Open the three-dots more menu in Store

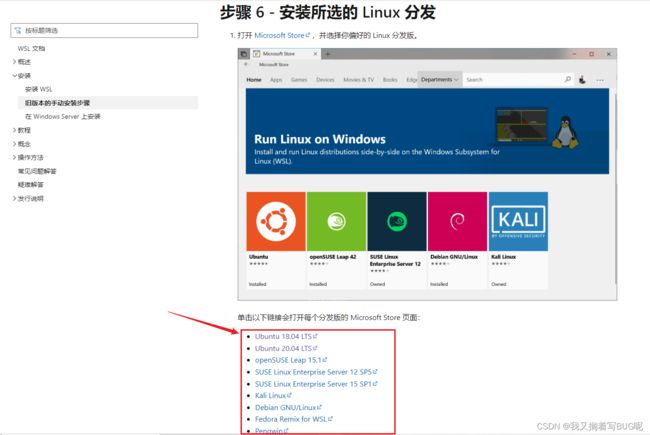600,80
